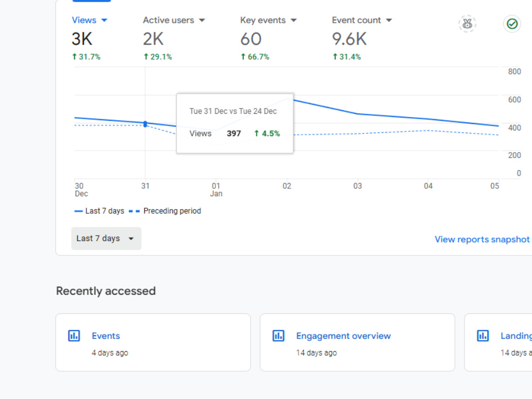Screen dimensions: 532x399
Task: Click the 02 date axis label
Action: pyautogui.click(x=287, y=186)
